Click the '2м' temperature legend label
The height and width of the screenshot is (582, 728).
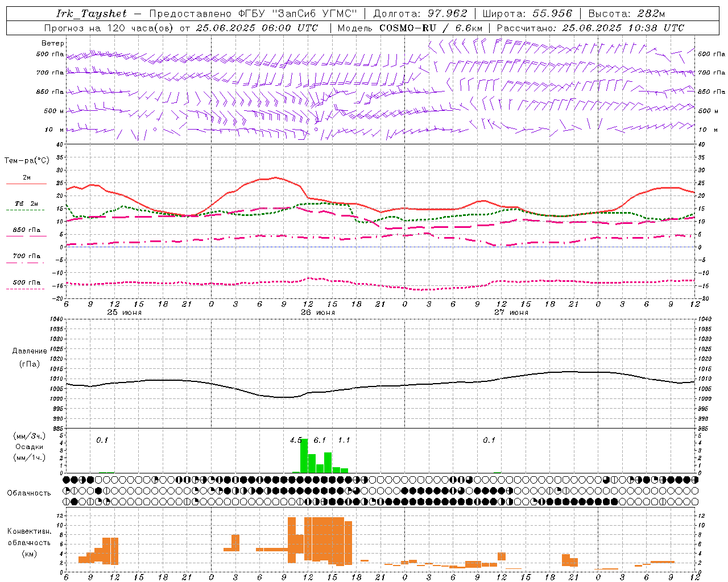point(27,177)
